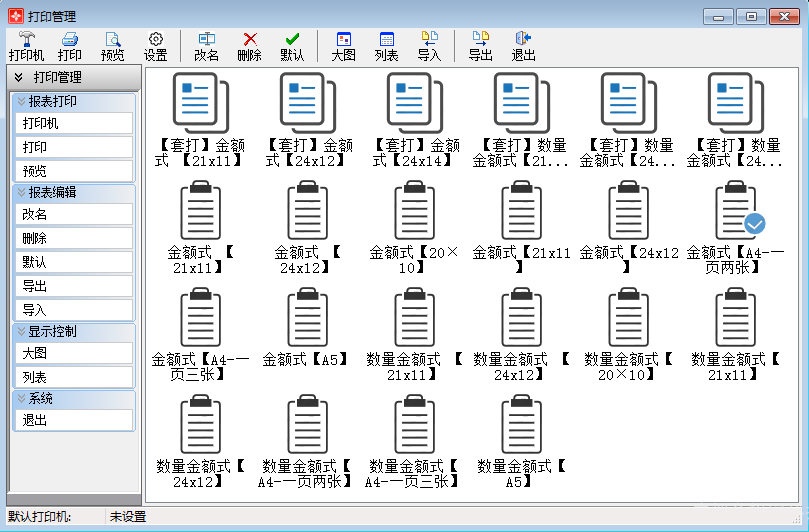
Task: Click the 导出 export toolbar icon
Action: (x=480, y=40)
